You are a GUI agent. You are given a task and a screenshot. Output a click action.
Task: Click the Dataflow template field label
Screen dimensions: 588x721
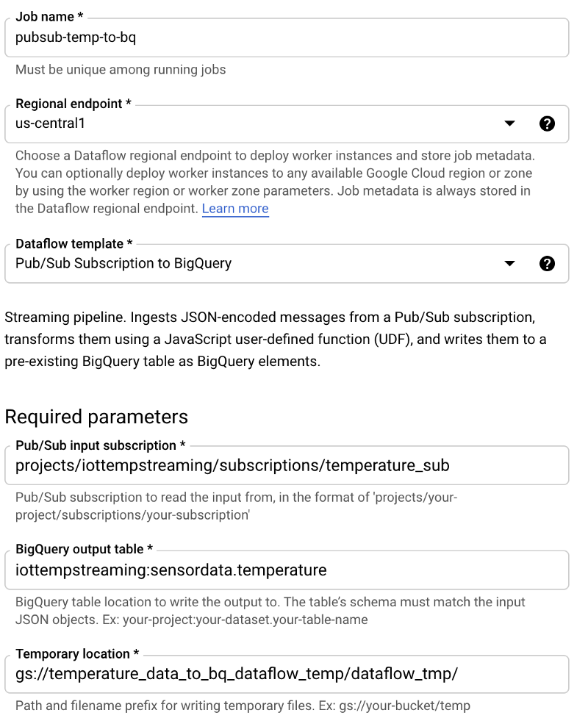pos(73,244)
